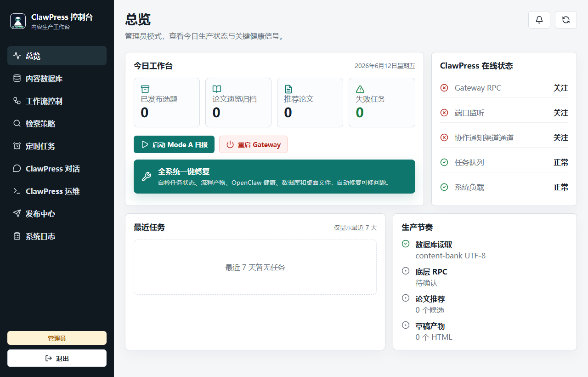Click the ClawPress 对话 chat bubble icon
Screen dimensions: 588x377
pyautogui.click(x=17, y=169)
